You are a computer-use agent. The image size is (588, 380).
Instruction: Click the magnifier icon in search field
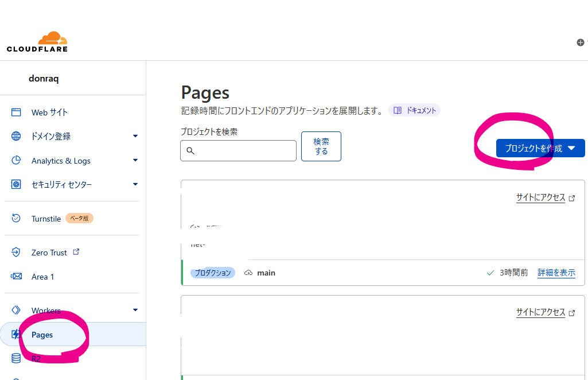click(x=190, y=150)
